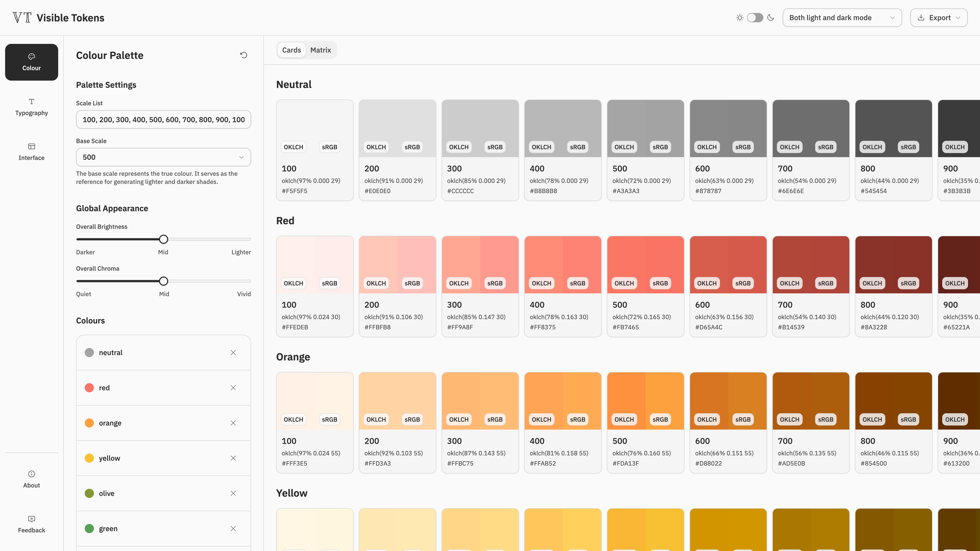Open the Colour section in sidebar
The width and height of the screenshot is (980, 551).
click(32, 62)
